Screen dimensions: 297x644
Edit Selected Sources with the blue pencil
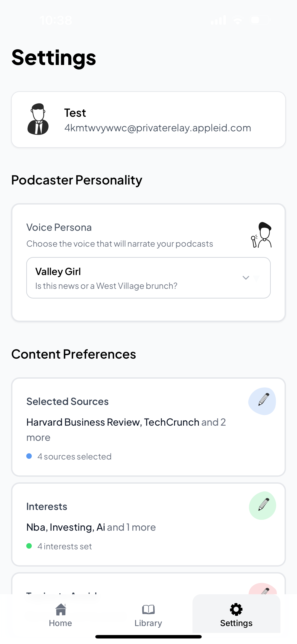(262, 401)
